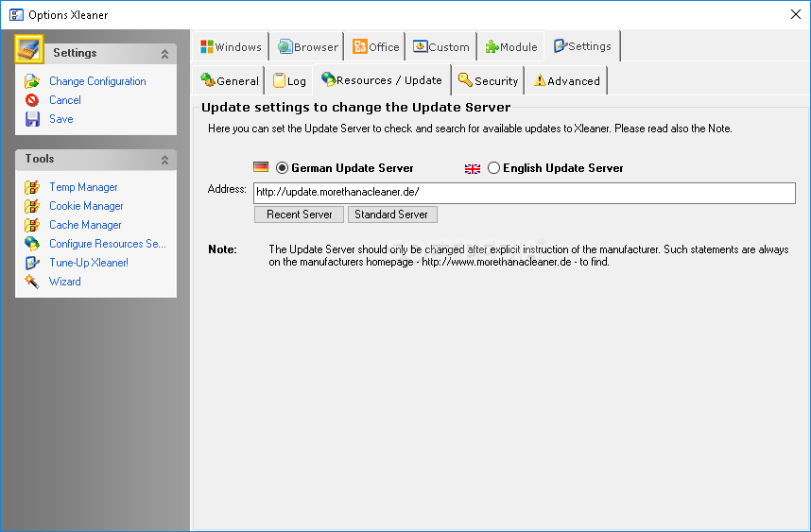This screenshot has width=811, height=532.
Task: Collapse the Settings sidebar panel
Action: [x=164, y=53]
